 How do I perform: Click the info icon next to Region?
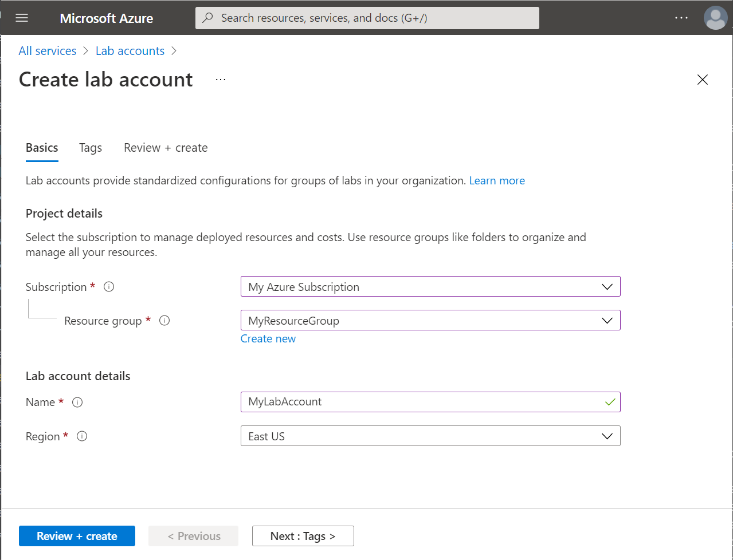pyautogui.click(x=82, y=436)
